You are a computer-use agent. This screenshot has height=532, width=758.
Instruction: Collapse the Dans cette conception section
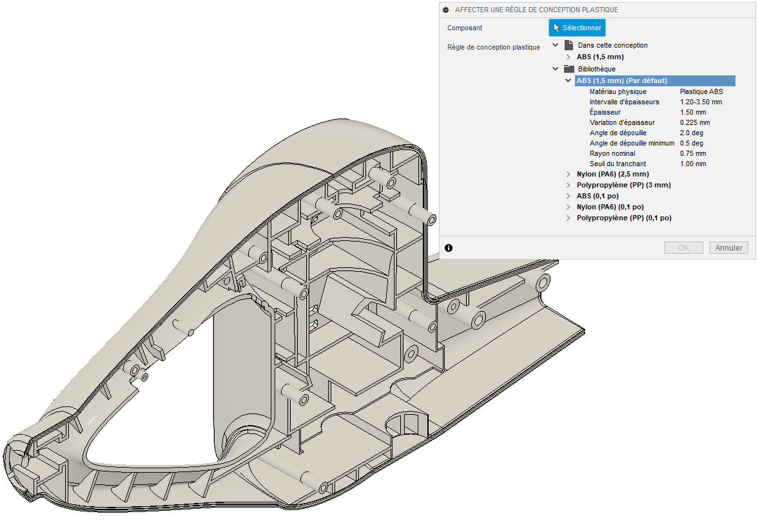[555, 45]
